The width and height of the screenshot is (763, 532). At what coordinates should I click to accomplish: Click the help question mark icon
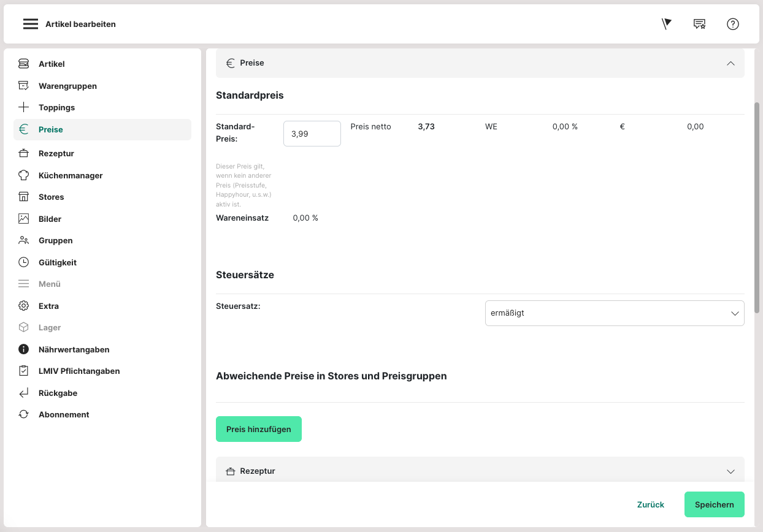click(x=732, y=24)
